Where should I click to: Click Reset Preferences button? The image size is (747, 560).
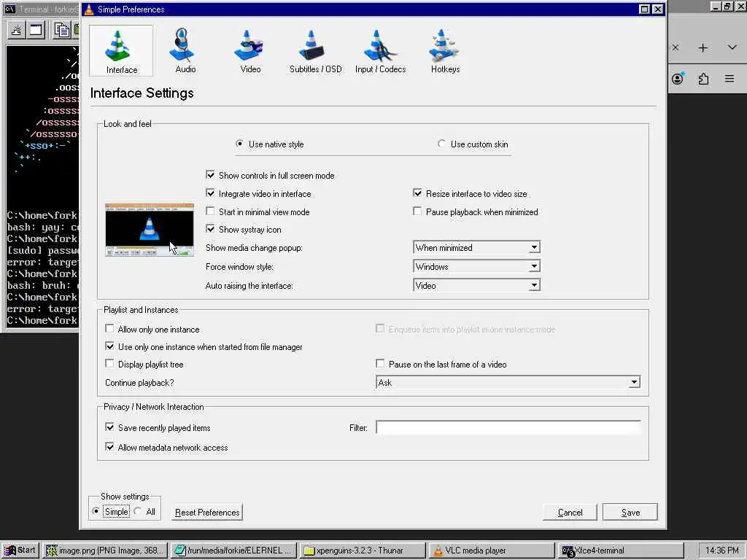(207, 513)
